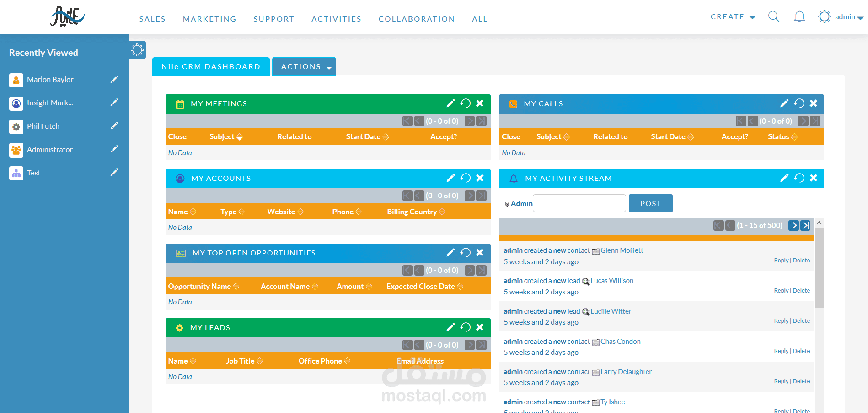The image size is (868, 413).
Task: Open Larry Delaughter contact link
Action: [x=626, y=372]
